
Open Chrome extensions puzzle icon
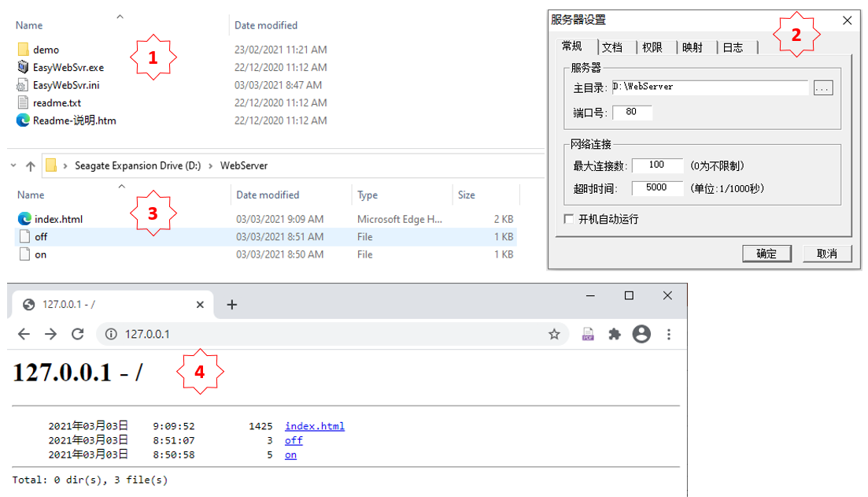click(615, 334)
